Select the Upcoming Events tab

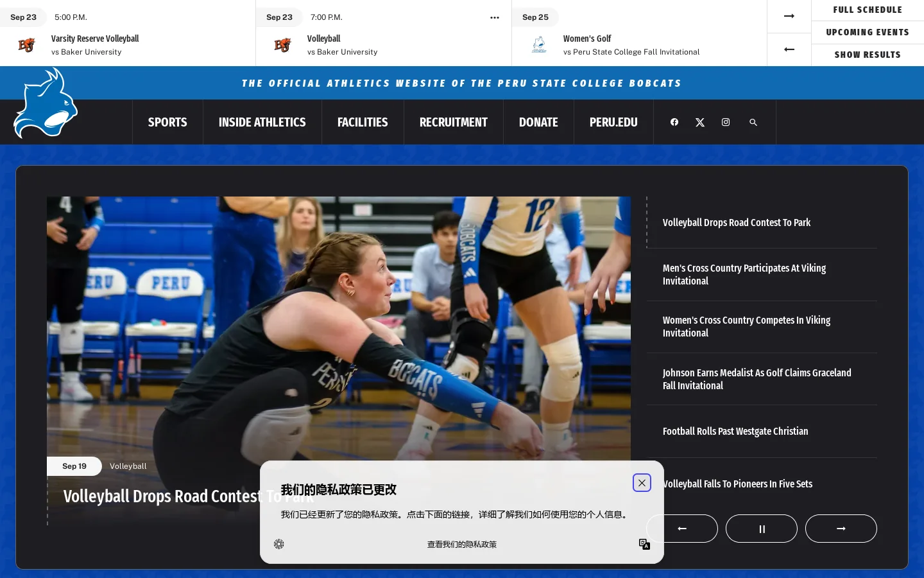(x=868, y=32)
